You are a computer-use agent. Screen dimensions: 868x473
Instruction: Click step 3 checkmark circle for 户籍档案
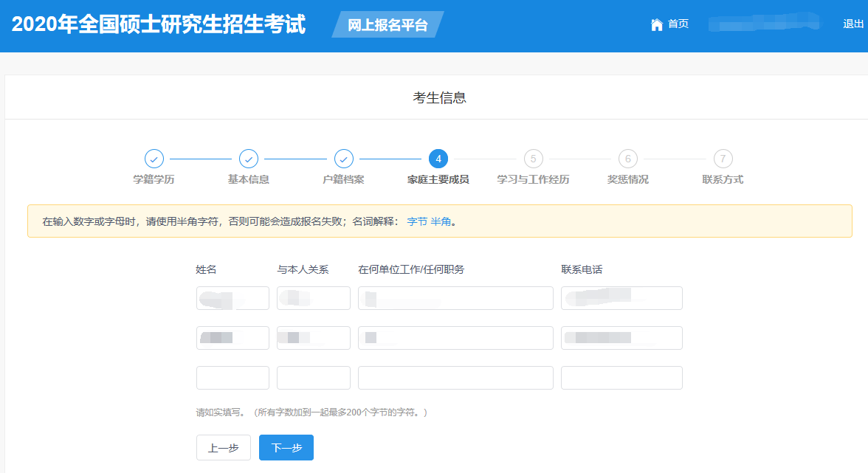click(344, 159)
